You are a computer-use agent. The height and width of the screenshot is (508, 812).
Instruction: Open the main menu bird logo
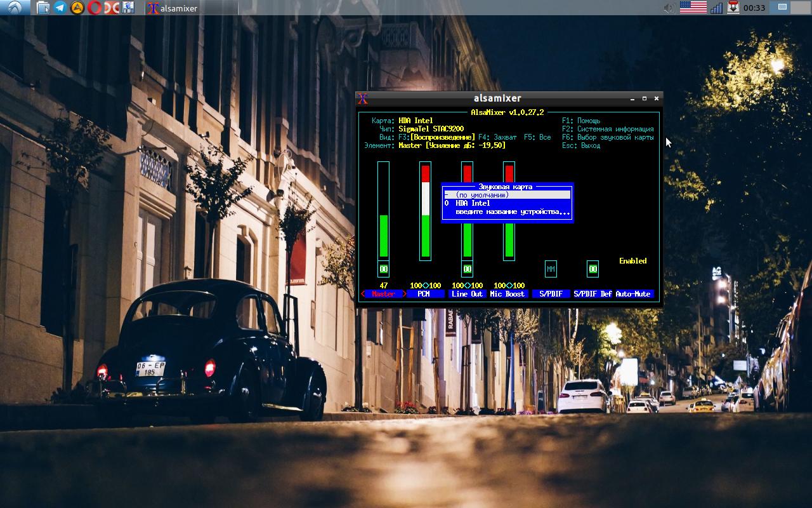click(15, 8)
